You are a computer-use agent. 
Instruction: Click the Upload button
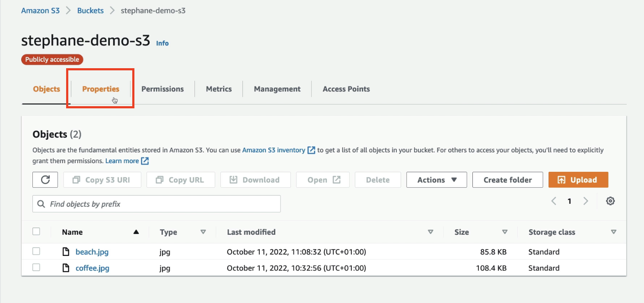(578, 180)
